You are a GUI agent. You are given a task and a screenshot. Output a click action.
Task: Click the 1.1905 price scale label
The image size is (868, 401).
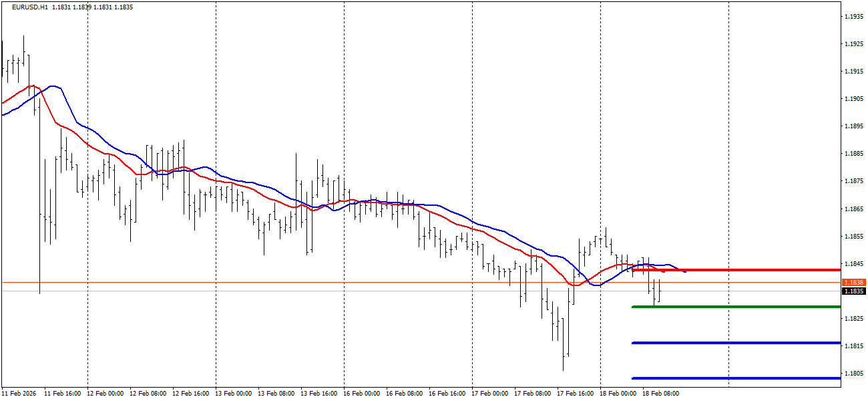click(x=855, y=99)
